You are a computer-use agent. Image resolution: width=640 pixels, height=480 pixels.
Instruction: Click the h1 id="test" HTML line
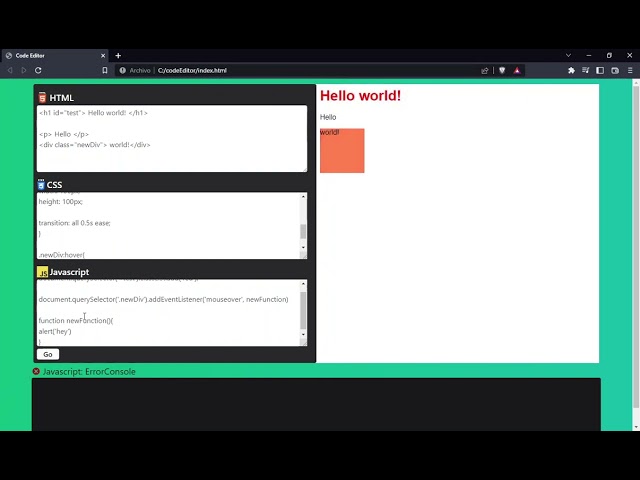pos(93,113)
